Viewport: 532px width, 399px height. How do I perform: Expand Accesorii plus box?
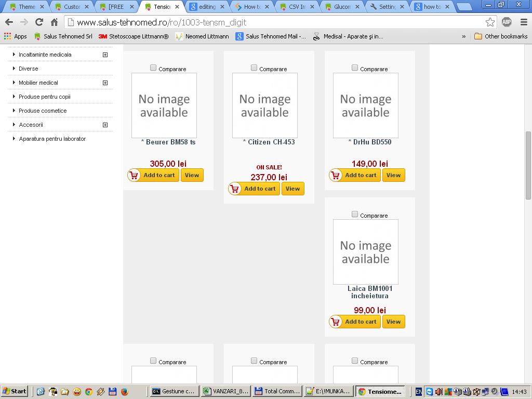tap(105, 125)
